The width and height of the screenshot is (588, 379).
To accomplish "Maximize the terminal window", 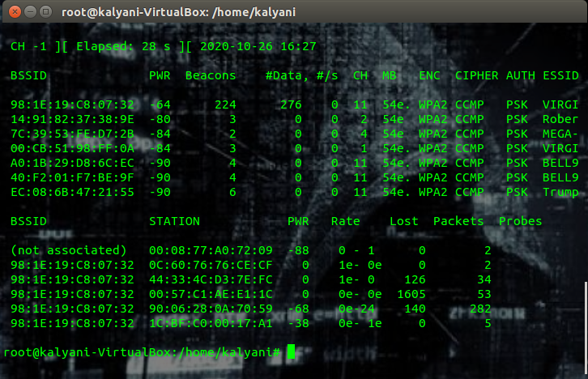I will [45, 12].
